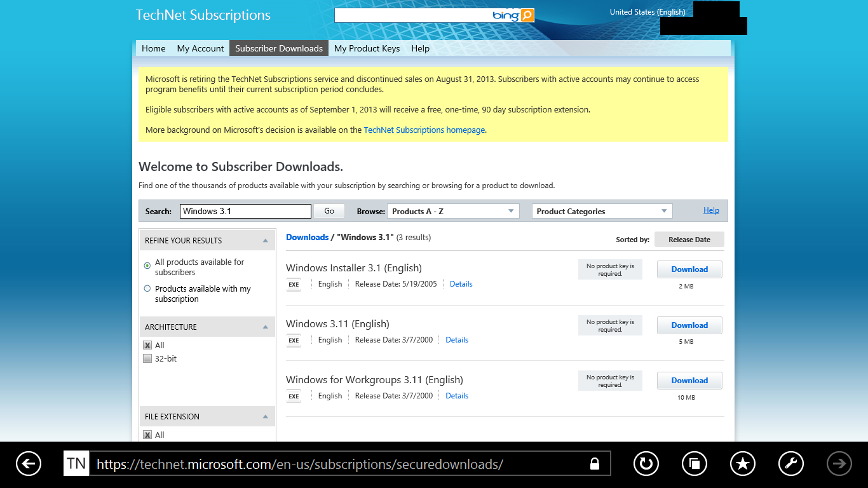Click the Downloads breadcrumb link
Image resolution: width=868 pixels, height=488 pixels.
point(307,237)
